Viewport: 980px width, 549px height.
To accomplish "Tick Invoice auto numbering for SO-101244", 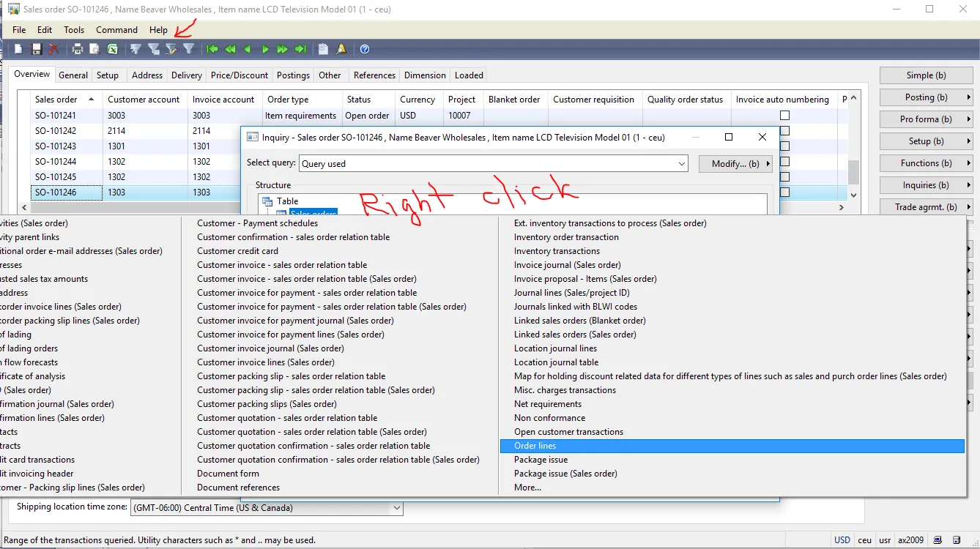I will coord(784,162).
